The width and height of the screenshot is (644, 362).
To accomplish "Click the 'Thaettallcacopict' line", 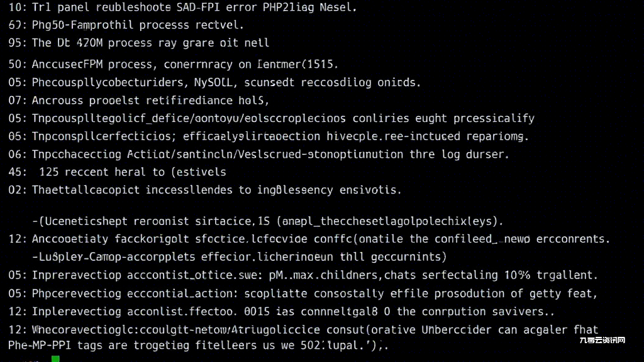I will (204, 190).
